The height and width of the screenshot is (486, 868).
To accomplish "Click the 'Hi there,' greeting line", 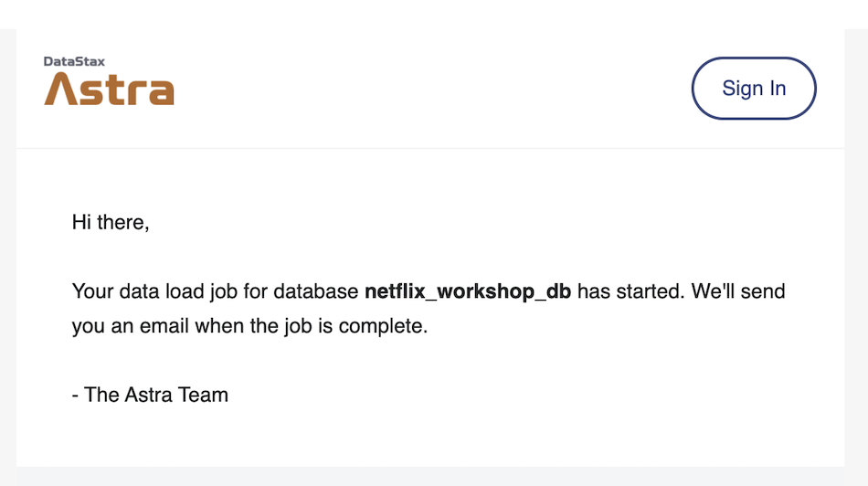I will point(111,223).
